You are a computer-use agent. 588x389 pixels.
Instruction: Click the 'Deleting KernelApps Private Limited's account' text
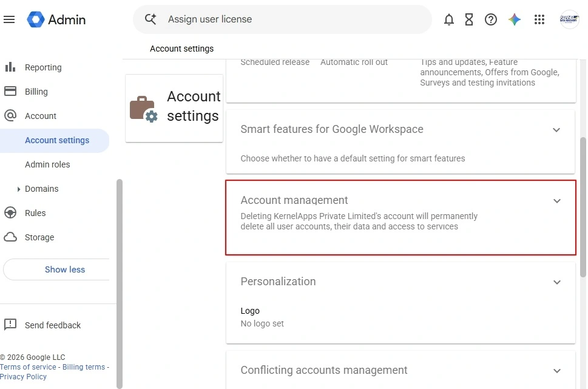point(359,222)
